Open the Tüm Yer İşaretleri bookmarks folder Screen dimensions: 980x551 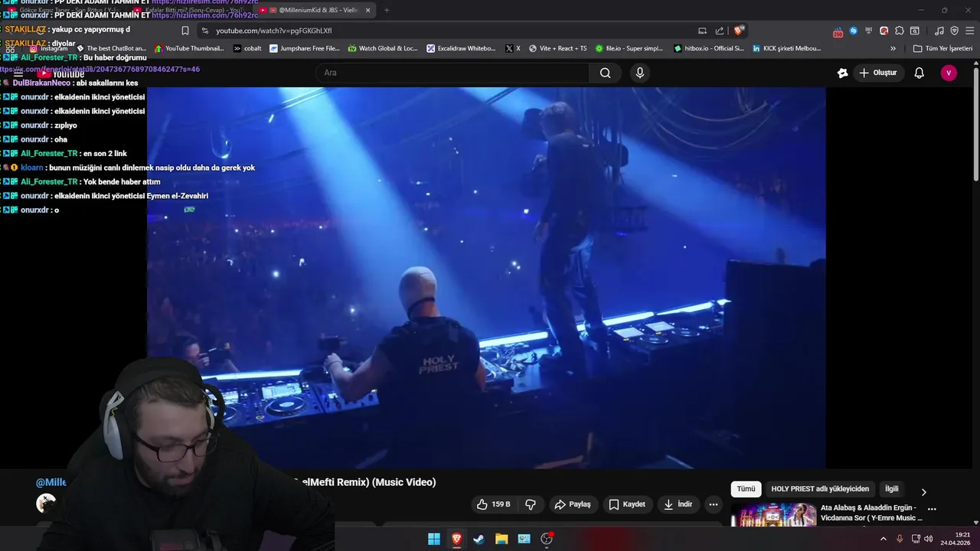942,48
